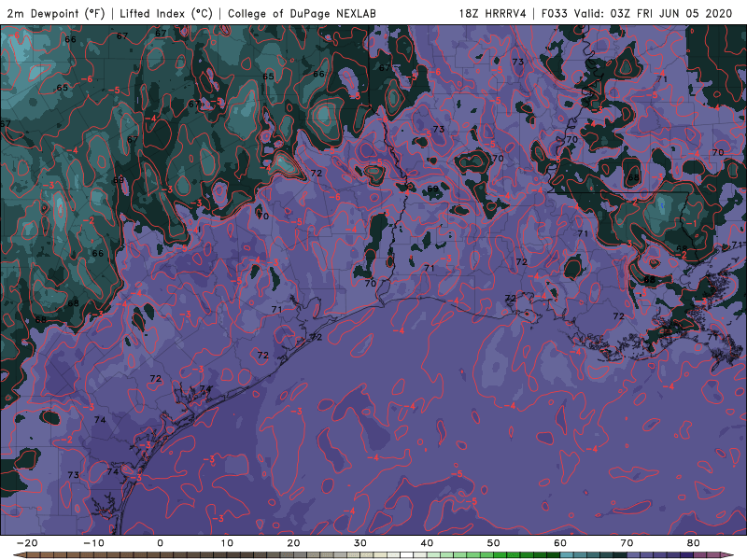Click the 30 label on the color scale
Image resolution: width=747 pixels, height=560 pixels.
click(x=360, y=543)
